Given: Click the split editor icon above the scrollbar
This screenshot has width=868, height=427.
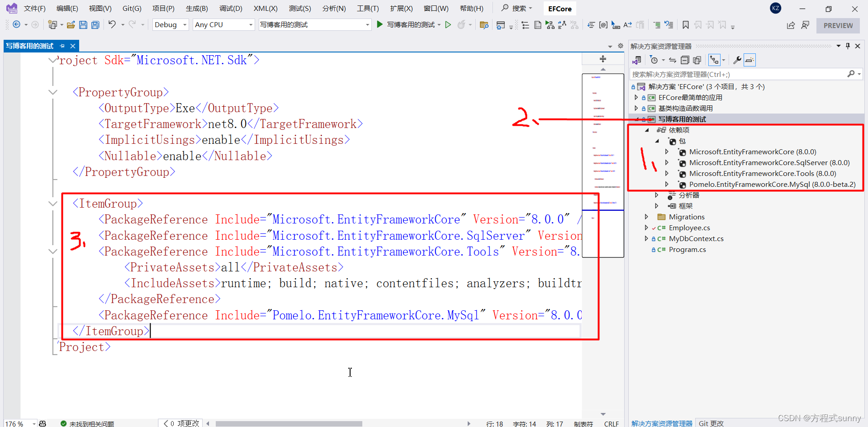Looking at the screenshot, I should [603, 59].
